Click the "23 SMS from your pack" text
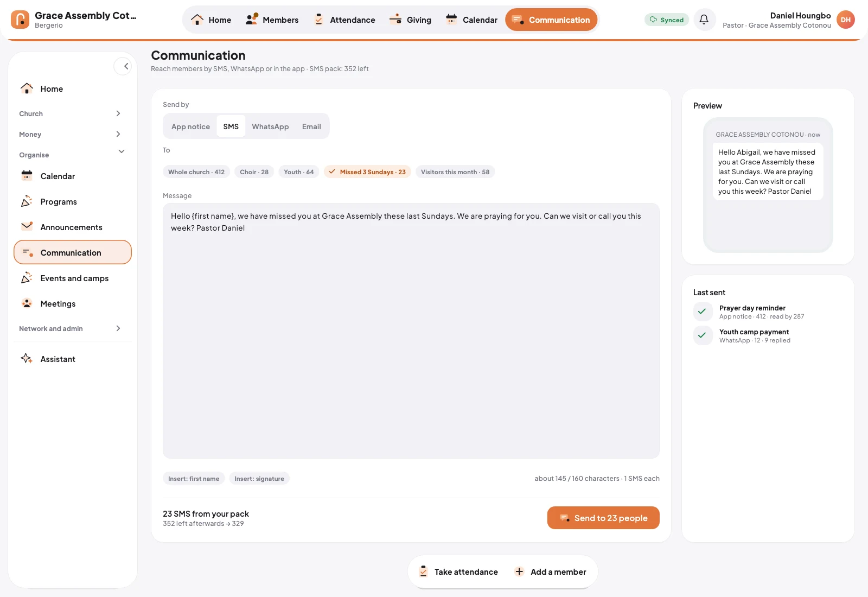This screenshot has height=597, width=868. 206,514
